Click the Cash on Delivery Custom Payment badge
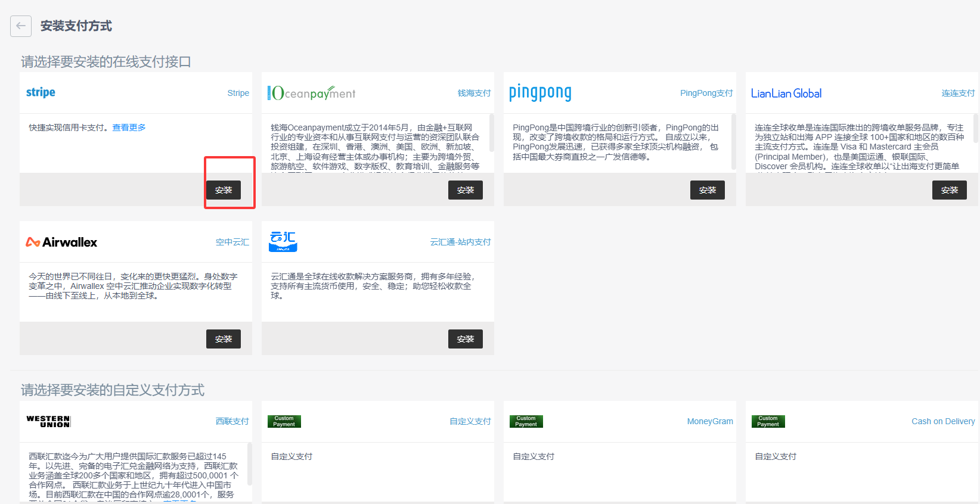This screenshot has width=980, height=504. pyautogui.click(x=768, y=421)
